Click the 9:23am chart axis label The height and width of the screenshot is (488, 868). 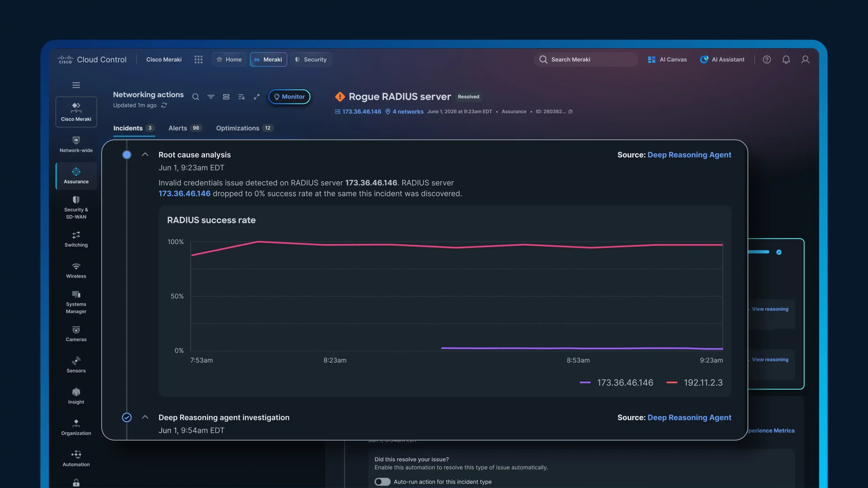[711, 360]
